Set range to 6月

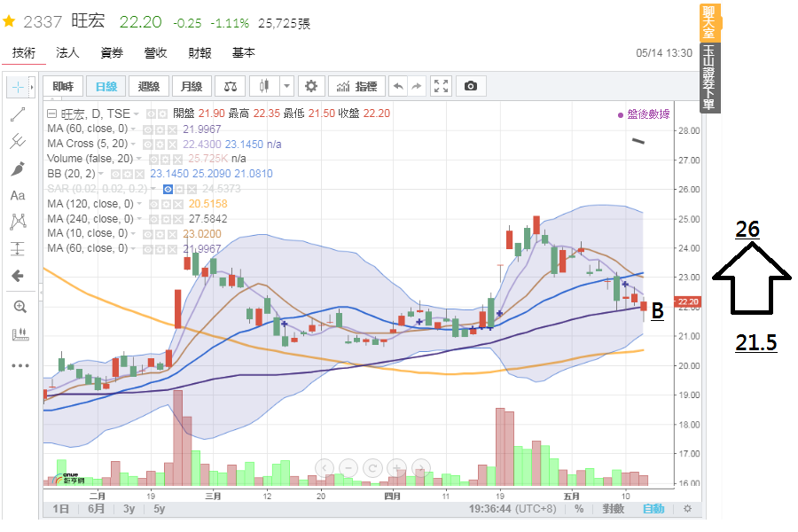(96, 509)
